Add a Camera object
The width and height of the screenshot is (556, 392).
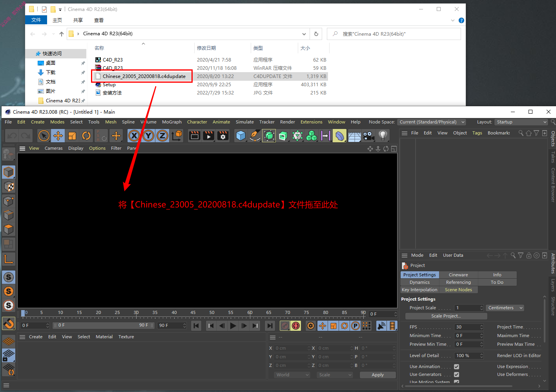click(368, 136)
